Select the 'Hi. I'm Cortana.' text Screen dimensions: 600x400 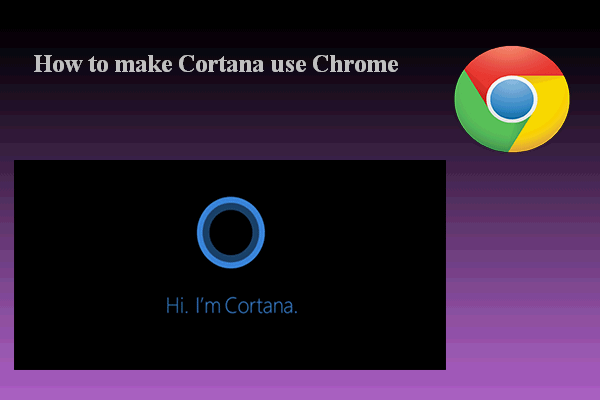(232, 305)
